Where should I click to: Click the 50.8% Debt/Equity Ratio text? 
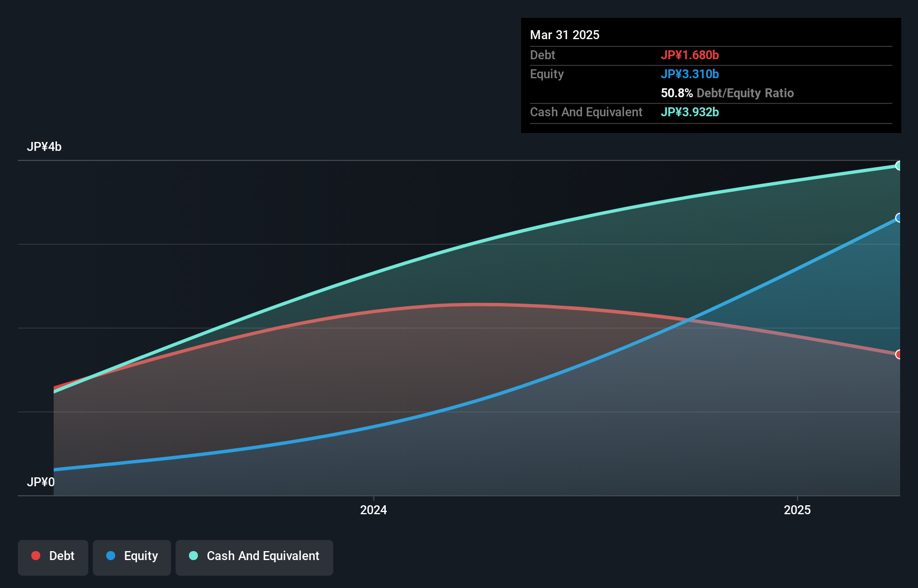727,93
